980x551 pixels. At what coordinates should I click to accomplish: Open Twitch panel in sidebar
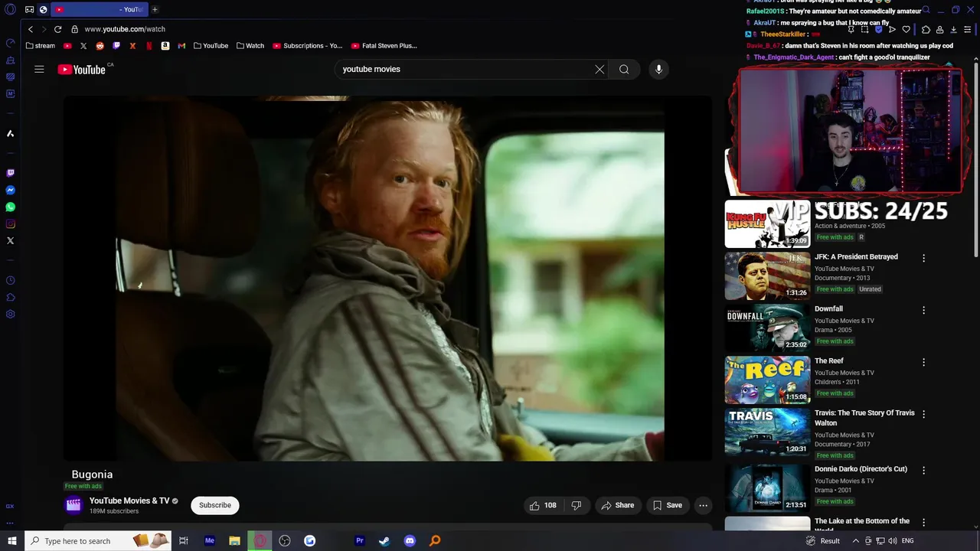10,174
